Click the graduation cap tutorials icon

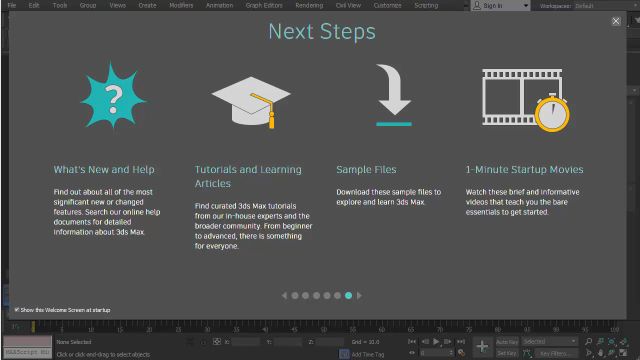251,102
